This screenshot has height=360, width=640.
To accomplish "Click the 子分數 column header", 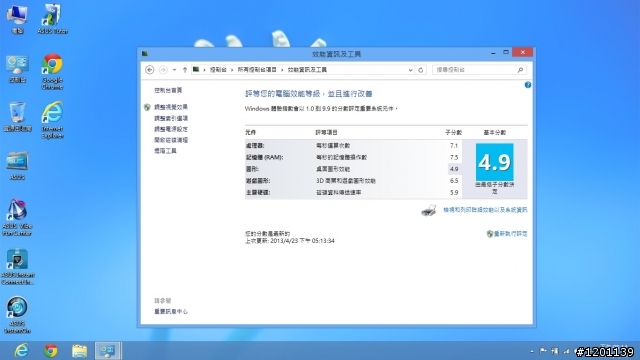I will (453, 132).
